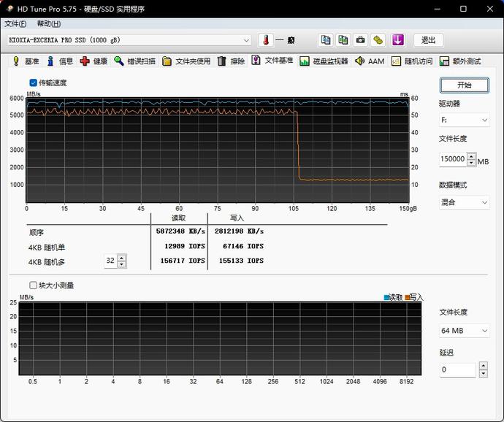Switch to the AAM tab
Image resolution: width=504 pixels, height=422 pixels.
370,61
